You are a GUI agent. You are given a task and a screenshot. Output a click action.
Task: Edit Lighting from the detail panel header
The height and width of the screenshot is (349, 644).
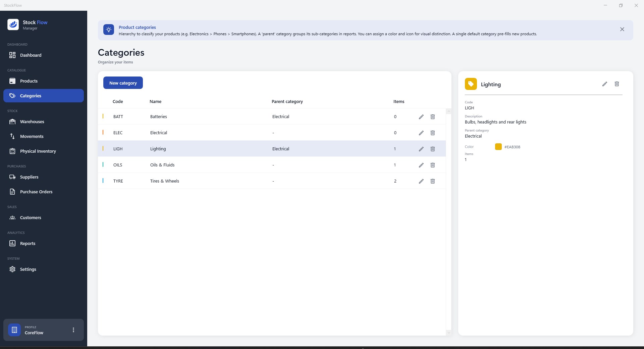click(x=605, y=84)
